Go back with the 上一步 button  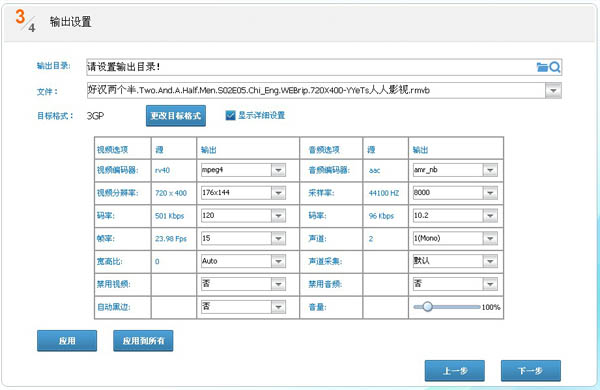pyautogui.click(x=455, y=370)
